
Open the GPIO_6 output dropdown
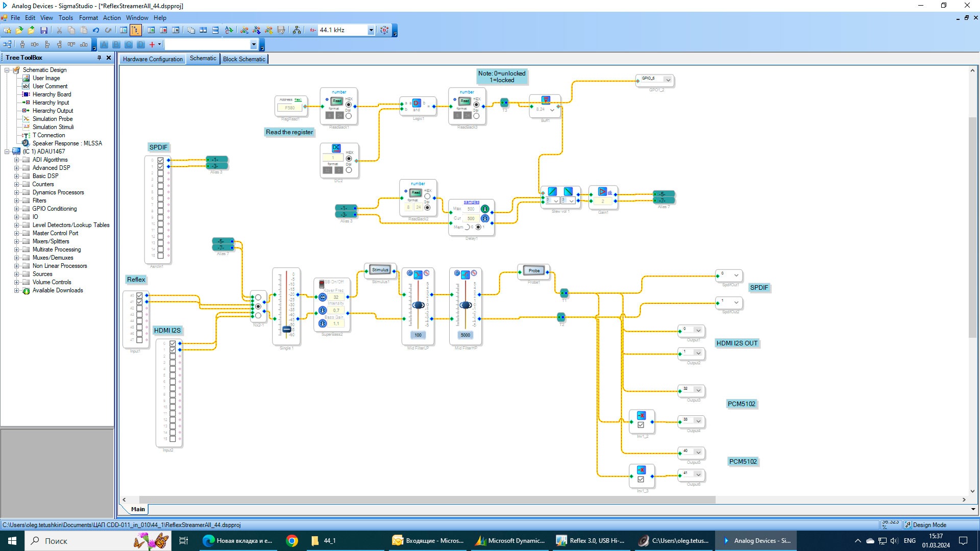[668, 80]
